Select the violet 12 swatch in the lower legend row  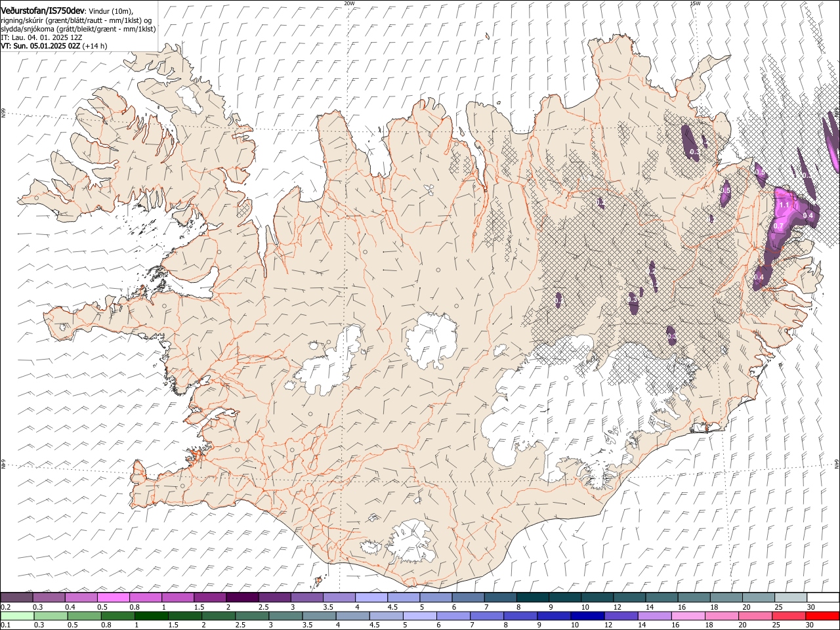tap(621, 616)
